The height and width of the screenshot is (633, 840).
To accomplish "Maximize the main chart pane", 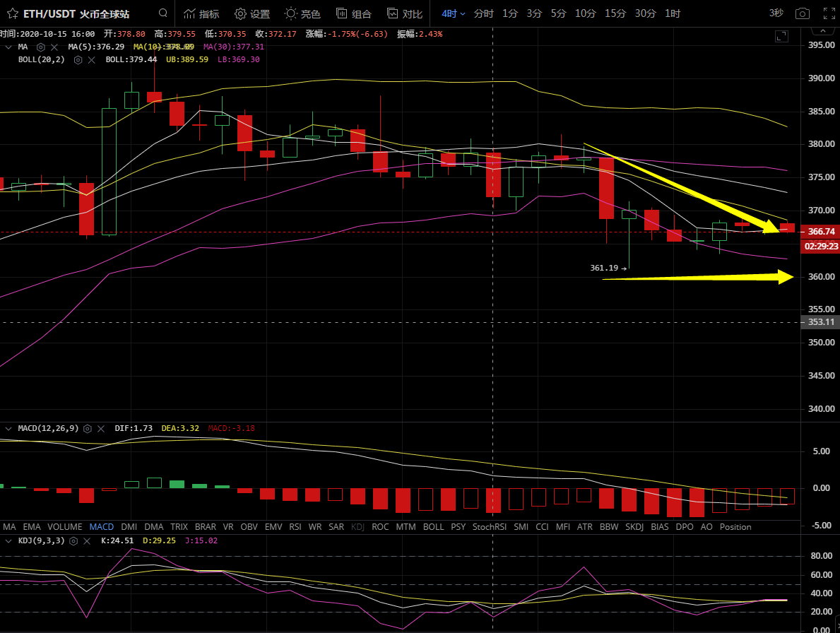I will (x=781, y=36).
